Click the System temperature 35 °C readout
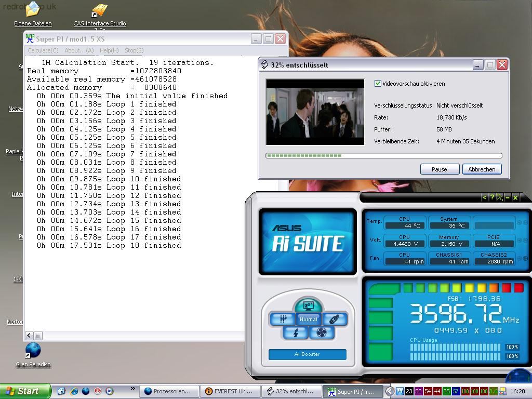This screenshot has height=399, width=532. click(449, 225)
